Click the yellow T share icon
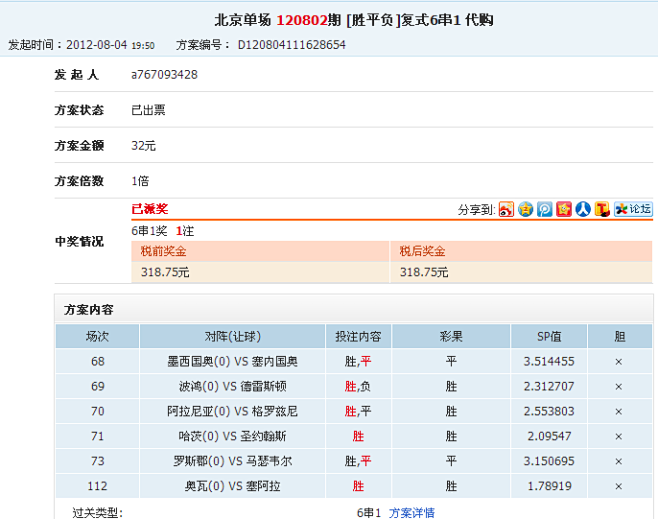 tap(602, 209)
